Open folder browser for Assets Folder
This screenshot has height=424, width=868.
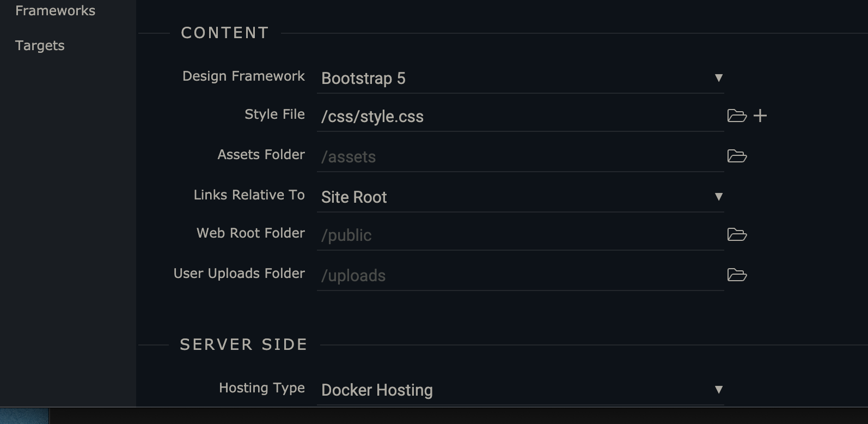tap(737, 156)
